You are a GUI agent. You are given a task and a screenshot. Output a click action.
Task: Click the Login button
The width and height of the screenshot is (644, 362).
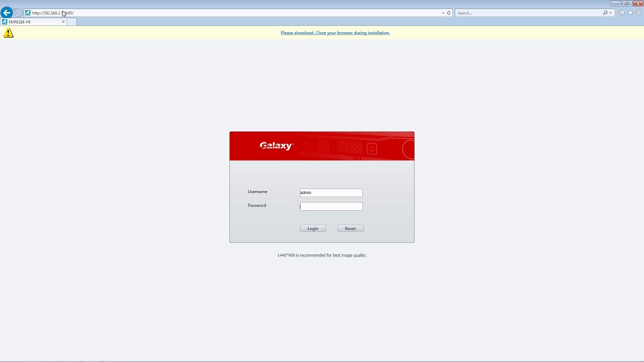tap(313, 228)
